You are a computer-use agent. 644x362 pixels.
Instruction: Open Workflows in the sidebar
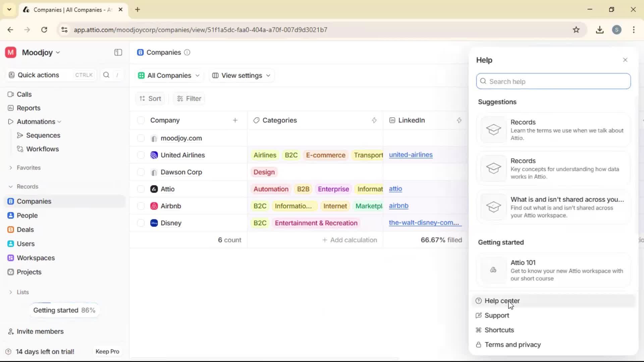[43, 149]
